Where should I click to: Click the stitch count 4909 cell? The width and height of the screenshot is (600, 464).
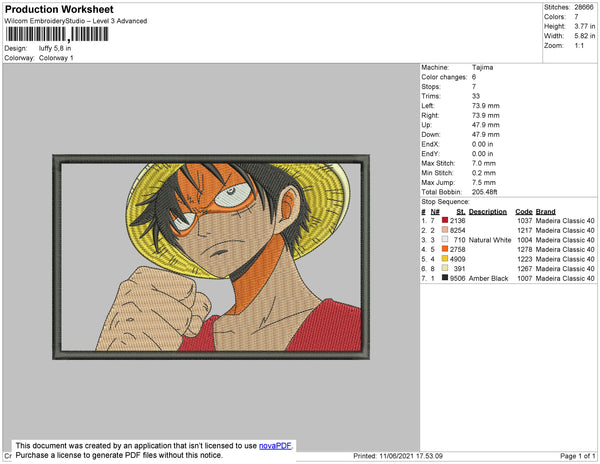457,259
